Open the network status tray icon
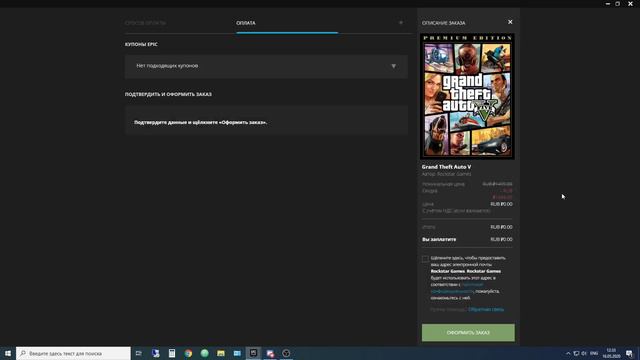The width and height of the screenshot is (640, 360). pos(576,353)
